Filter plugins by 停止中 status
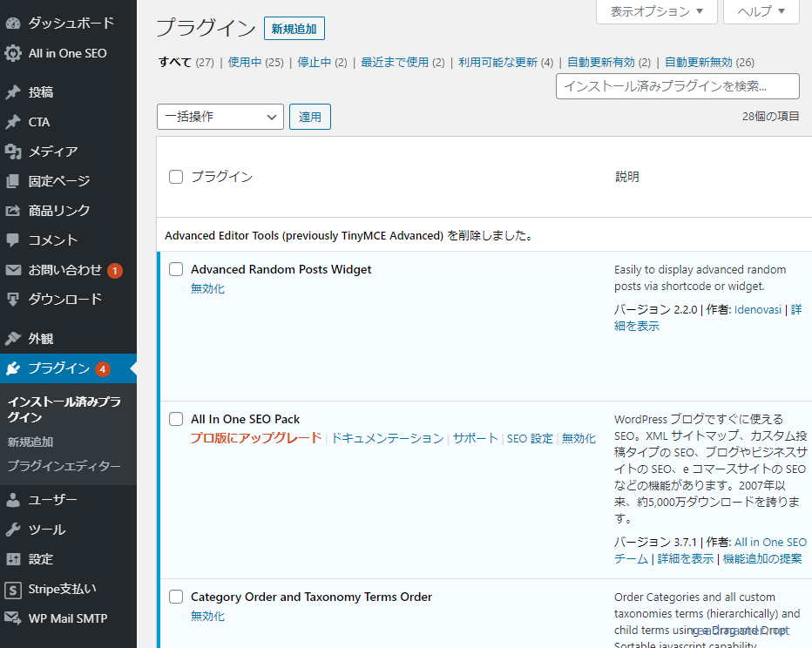 315,63
